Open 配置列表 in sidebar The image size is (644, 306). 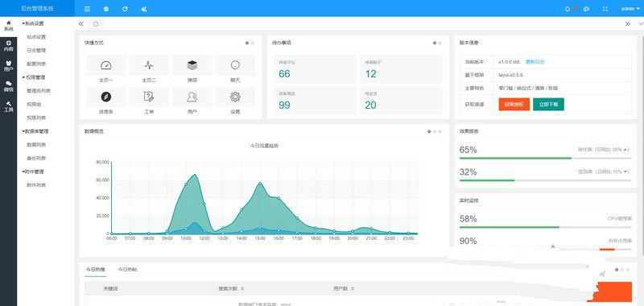36,64
